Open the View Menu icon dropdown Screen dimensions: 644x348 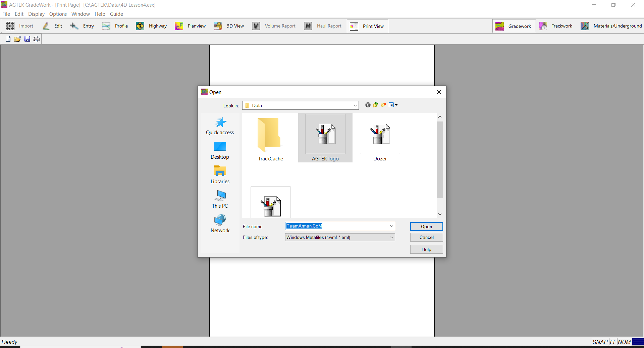[393, 105]
